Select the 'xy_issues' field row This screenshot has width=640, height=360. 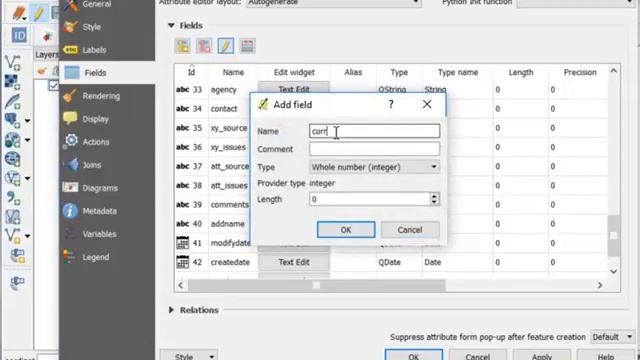pyautogui.click(x=228, y=147)
